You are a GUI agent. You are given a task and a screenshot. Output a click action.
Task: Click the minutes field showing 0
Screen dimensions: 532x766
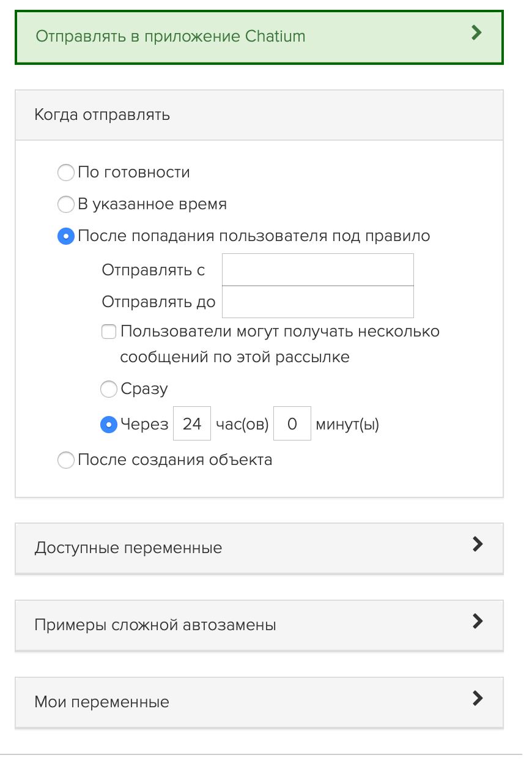pyautogui.click(x=292, y=423)
